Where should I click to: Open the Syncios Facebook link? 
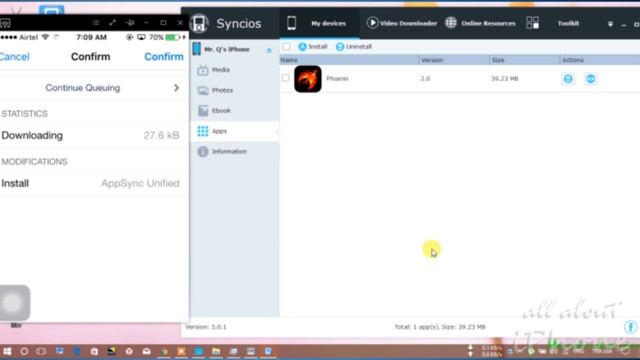631,327
